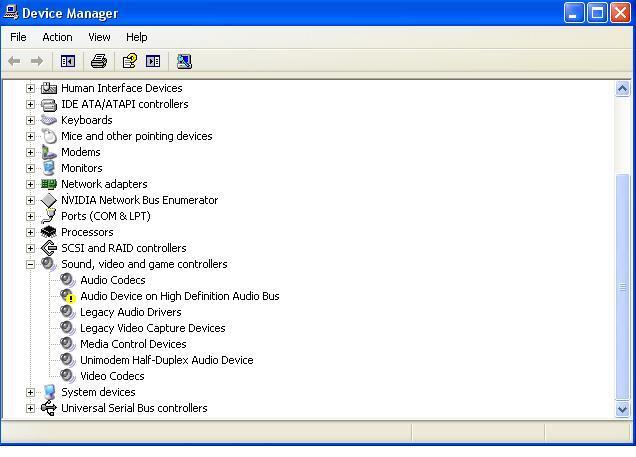This screenshot has width=636, height=457.
Task: Click the Sound, video and game controllers icon
Action: (49, 264)
